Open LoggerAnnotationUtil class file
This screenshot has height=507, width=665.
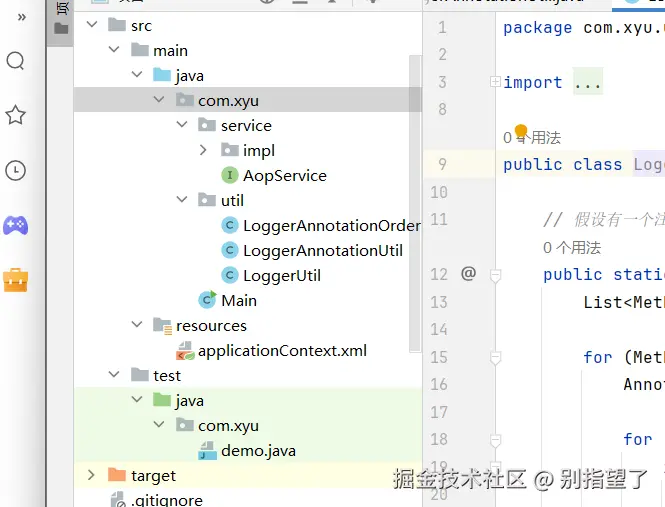323,251
